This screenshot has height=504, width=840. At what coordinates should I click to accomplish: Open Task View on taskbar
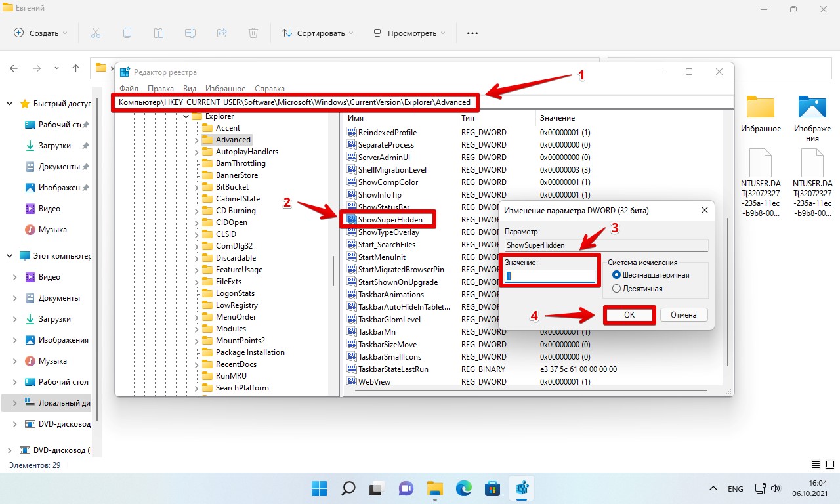pos(377,488)
